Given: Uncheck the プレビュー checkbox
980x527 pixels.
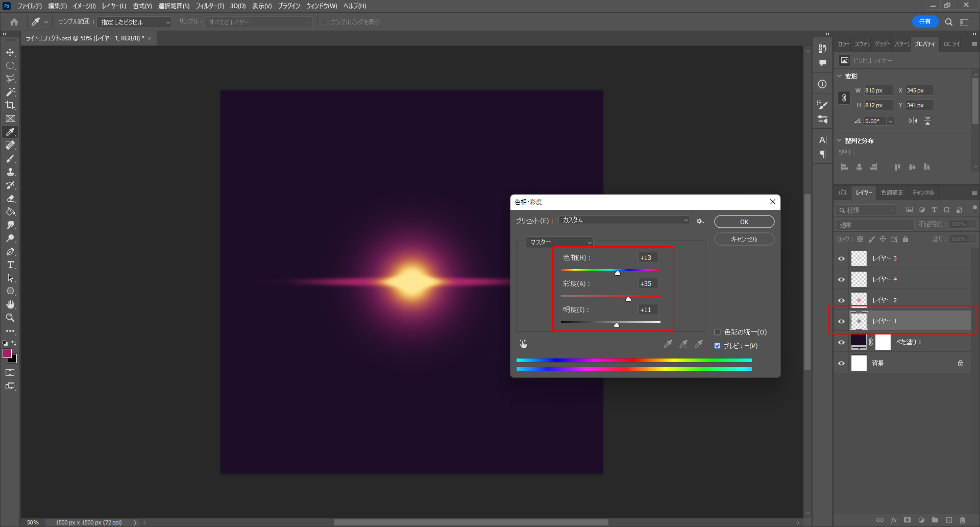Looking at the screenshot, I should tap(717, 346).
